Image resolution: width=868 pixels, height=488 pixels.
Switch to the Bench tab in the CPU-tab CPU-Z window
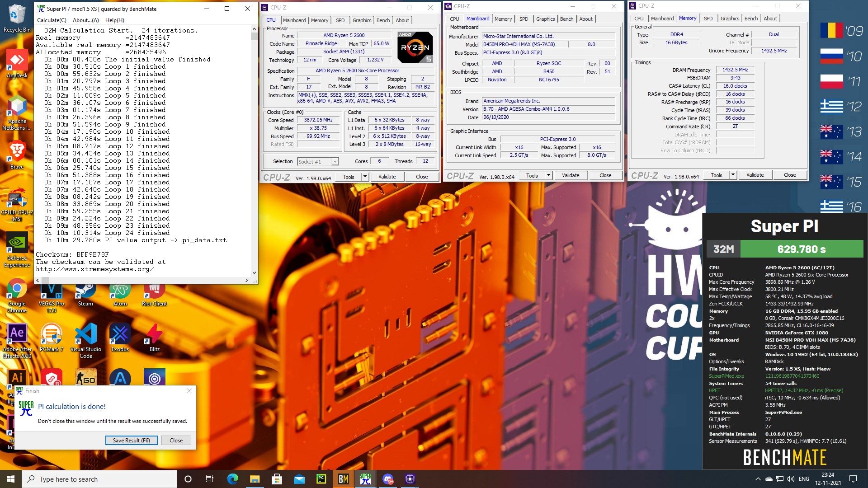383,20
